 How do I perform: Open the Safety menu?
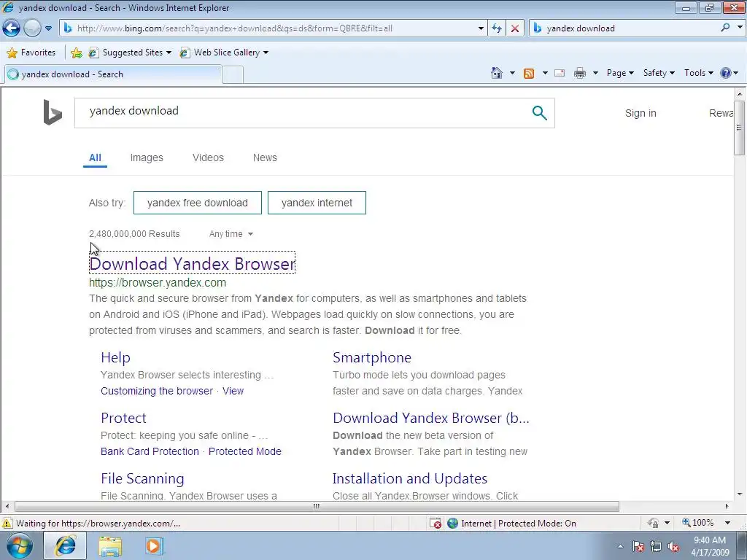pos(659,73)
